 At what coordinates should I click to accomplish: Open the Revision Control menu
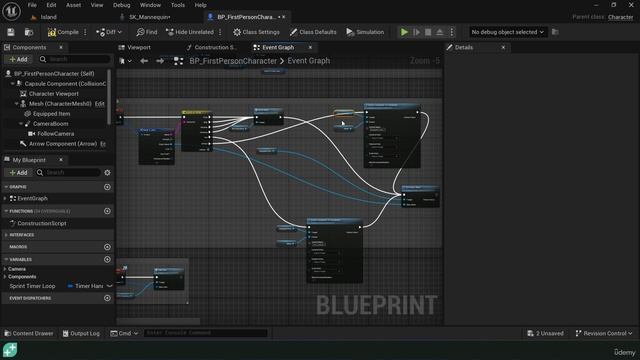[x=604, y=333]
